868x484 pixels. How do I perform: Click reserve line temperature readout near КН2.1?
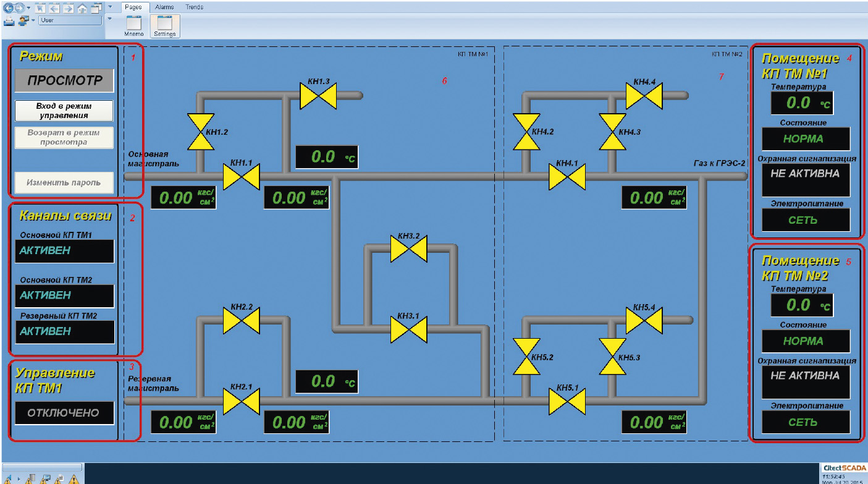click(x=327, y=381)
